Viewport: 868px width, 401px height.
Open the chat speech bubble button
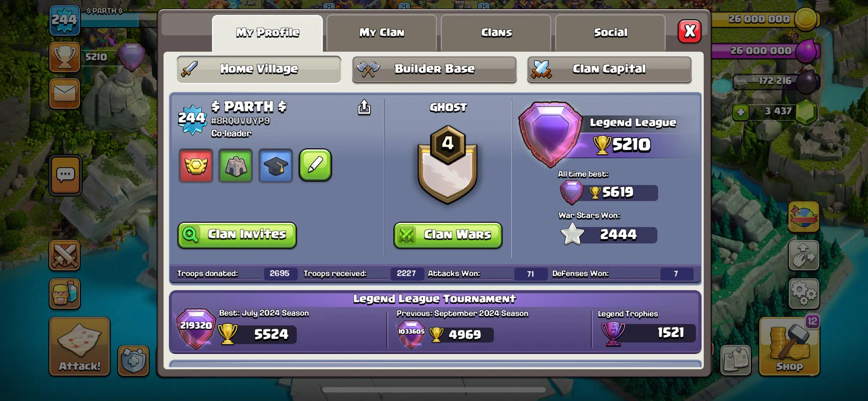65,175
